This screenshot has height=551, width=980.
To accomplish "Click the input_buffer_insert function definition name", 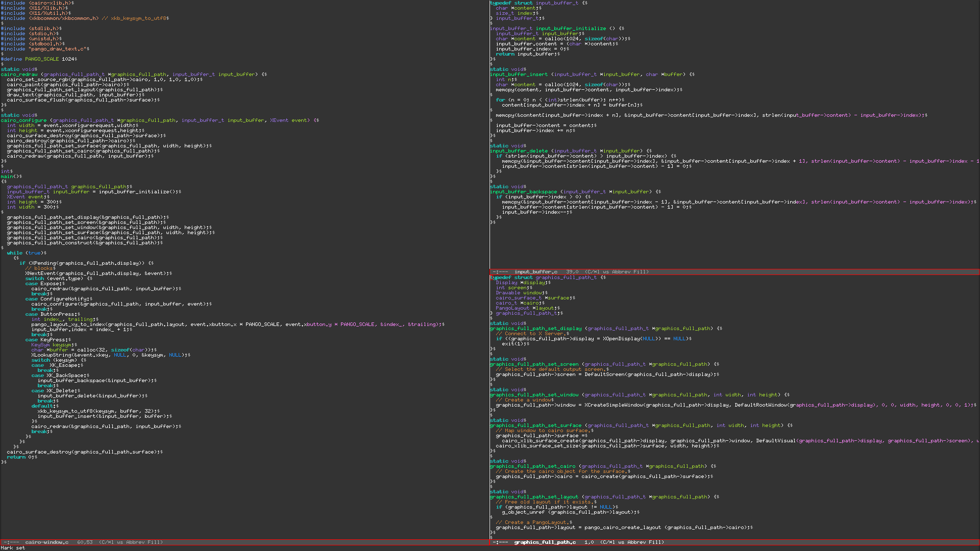I will click(519, 74).
